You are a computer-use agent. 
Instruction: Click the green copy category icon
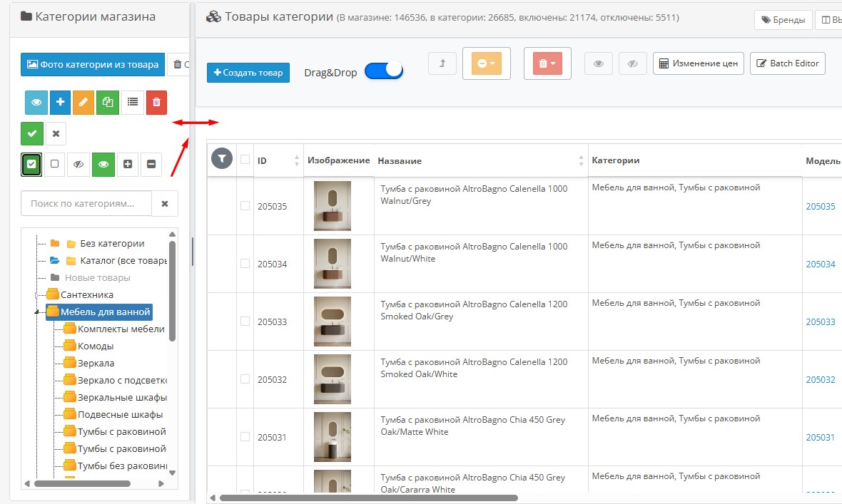108,103
